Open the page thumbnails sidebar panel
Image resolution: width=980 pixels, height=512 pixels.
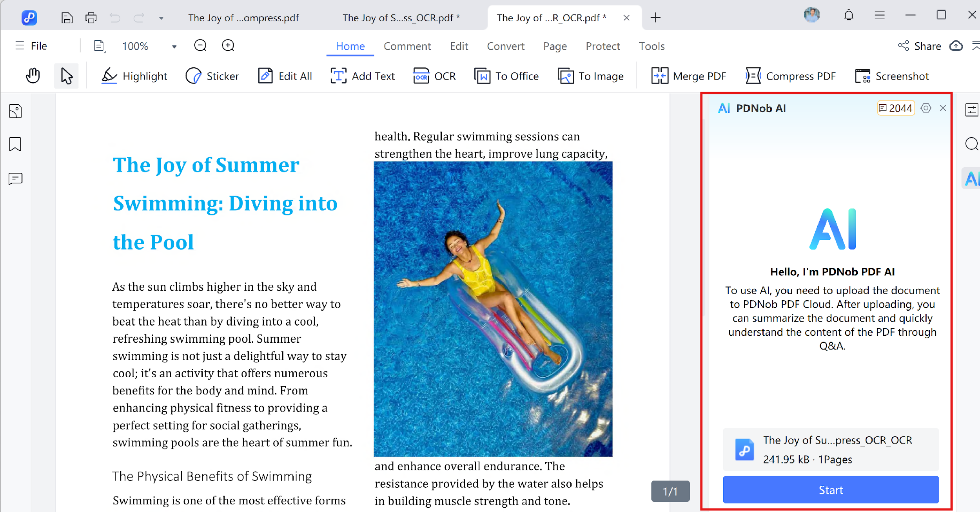pyautogui.click(x=15, y=111)
